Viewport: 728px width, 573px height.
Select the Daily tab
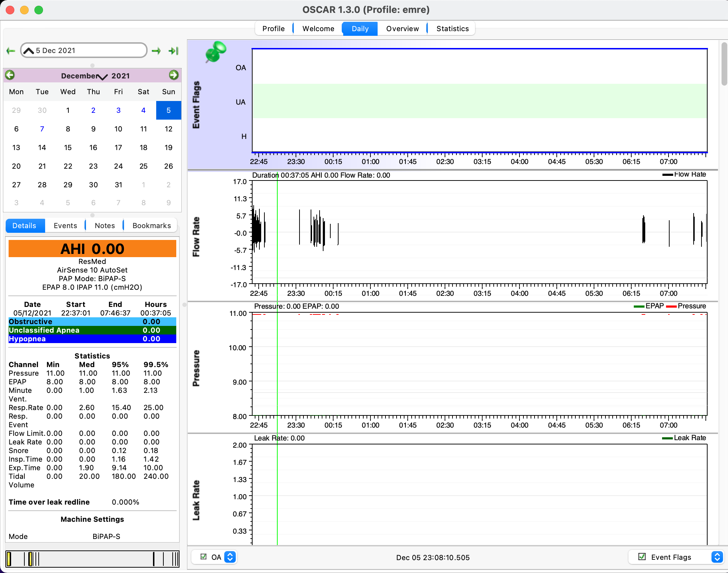click(x=360, y=29)
